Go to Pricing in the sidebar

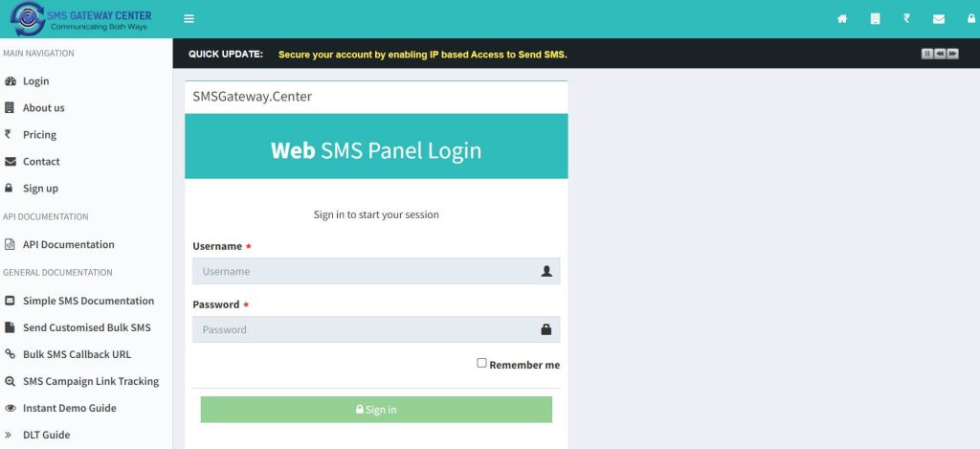tap(39, 135)
